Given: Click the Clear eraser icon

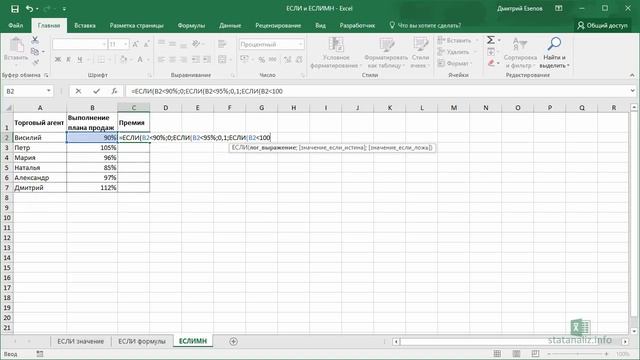Looking at the screenshot, I should point(491,63).
